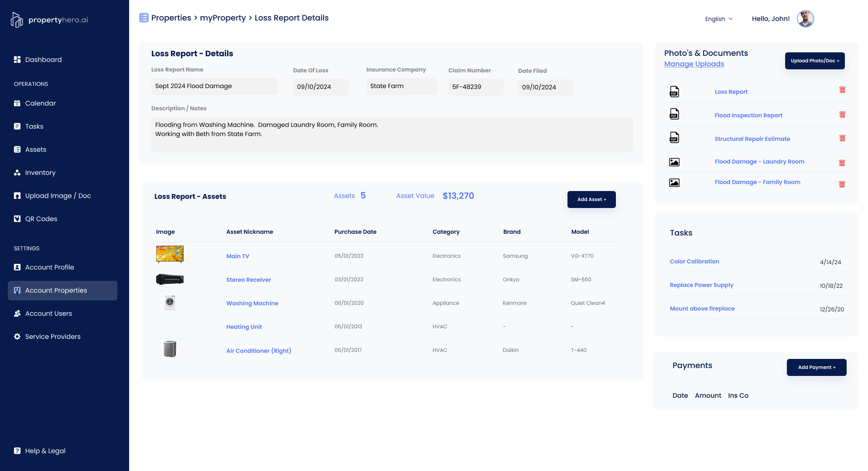
Task: Click the Account Properties settings icon
Action: pyautogui.click(x=17, y=290)
